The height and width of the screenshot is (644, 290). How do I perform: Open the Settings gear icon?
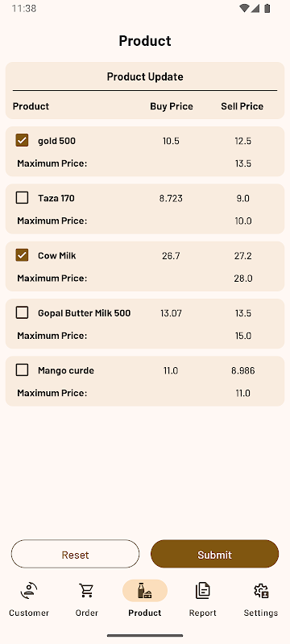pos(261,591)
